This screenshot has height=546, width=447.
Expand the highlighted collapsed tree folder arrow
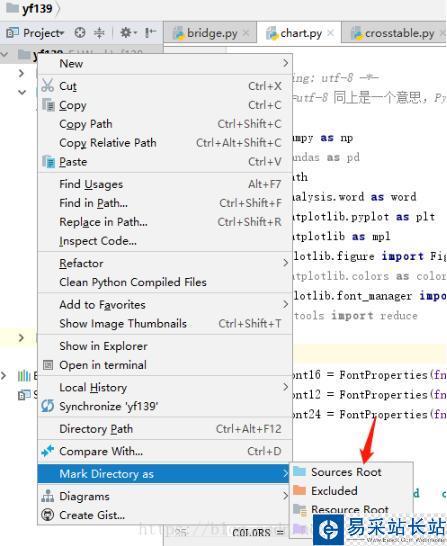click(21, 337)
